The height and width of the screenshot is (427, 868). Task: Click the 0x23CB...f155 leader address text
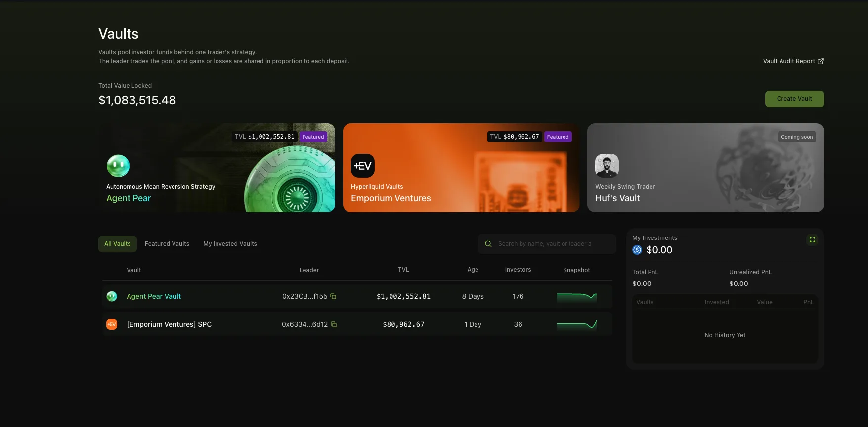click(304, 296)
